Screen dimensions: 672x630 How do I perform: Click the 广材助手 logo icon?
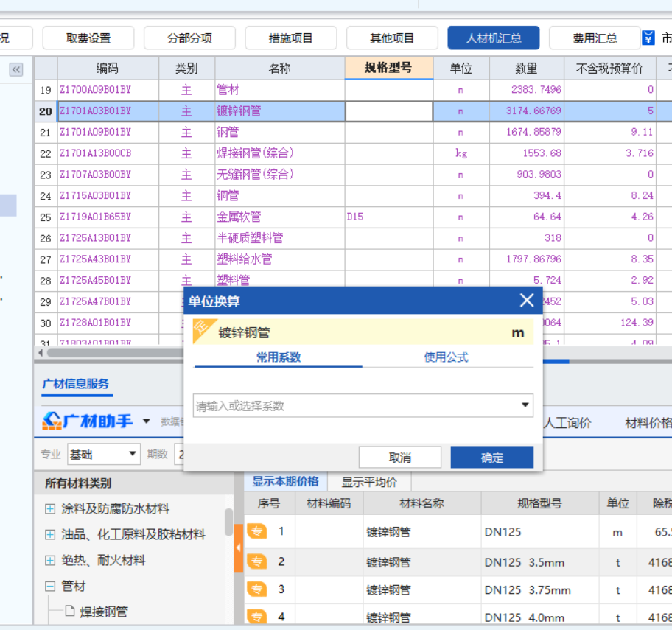(52, 421)
